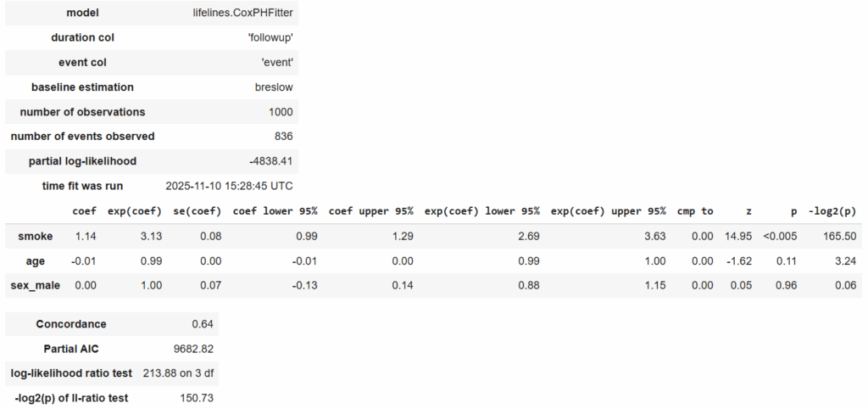The height and width of the screenshot is (409, 868).
Task: Click the 'model' row label
Action: click(x=82, y=13)
